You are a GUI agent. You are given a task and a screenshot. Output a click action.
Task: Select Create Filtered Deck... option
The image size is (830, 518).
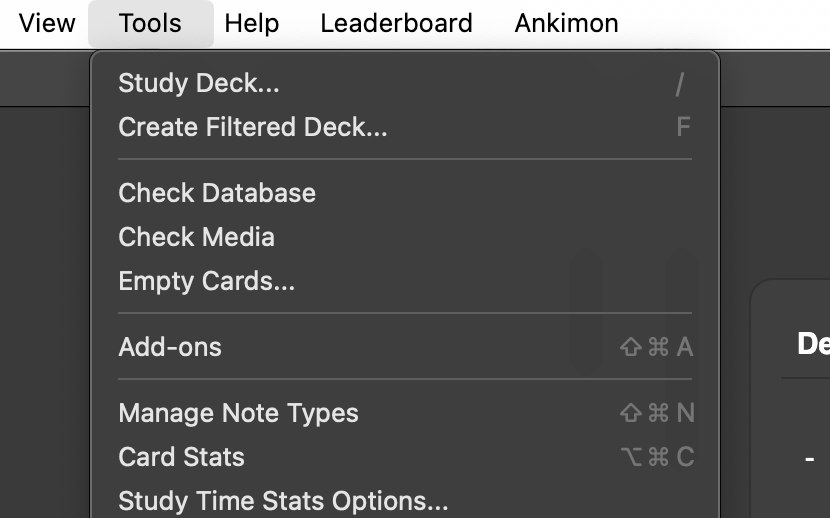253,127
